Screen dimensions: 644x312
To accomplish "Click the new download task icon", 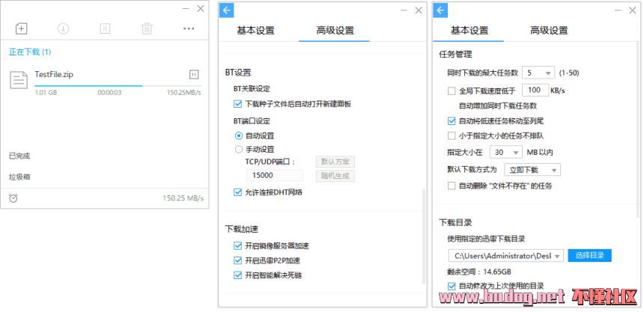I will click(21, 28).
